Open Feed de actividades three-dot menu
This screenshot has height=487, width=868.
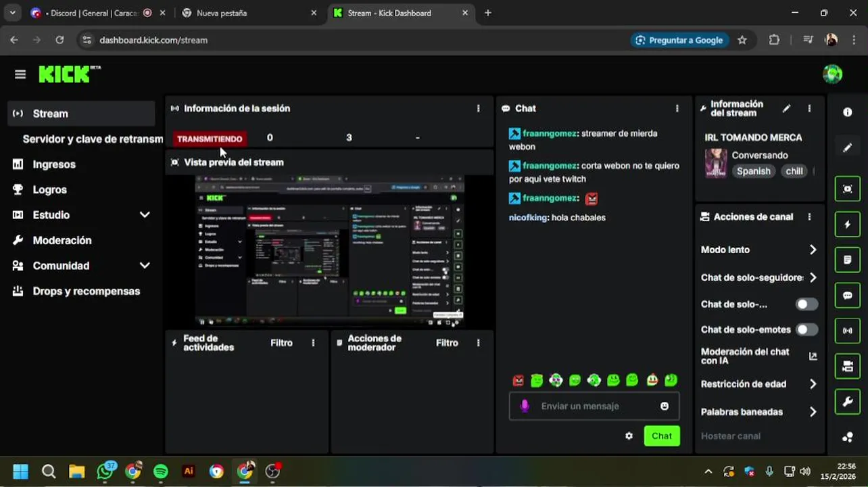pyautogui.click(x=313, y=343)
